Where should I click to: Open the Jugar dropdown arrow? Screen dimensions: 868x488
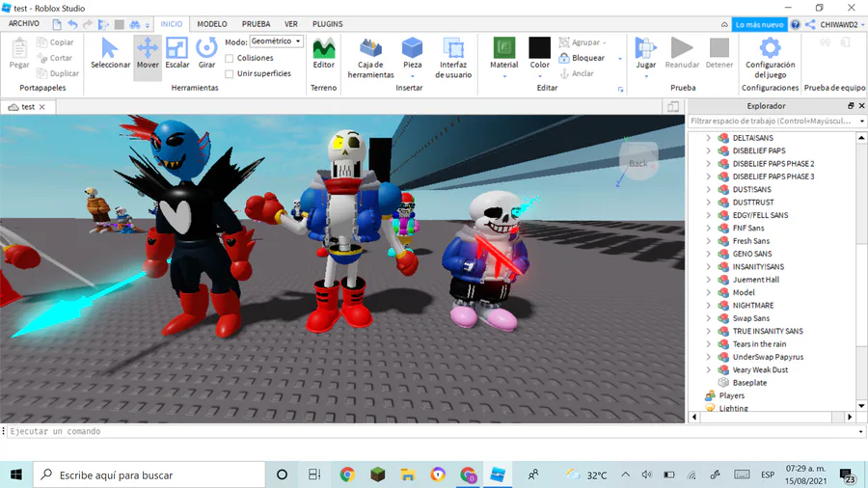(646, 76)
